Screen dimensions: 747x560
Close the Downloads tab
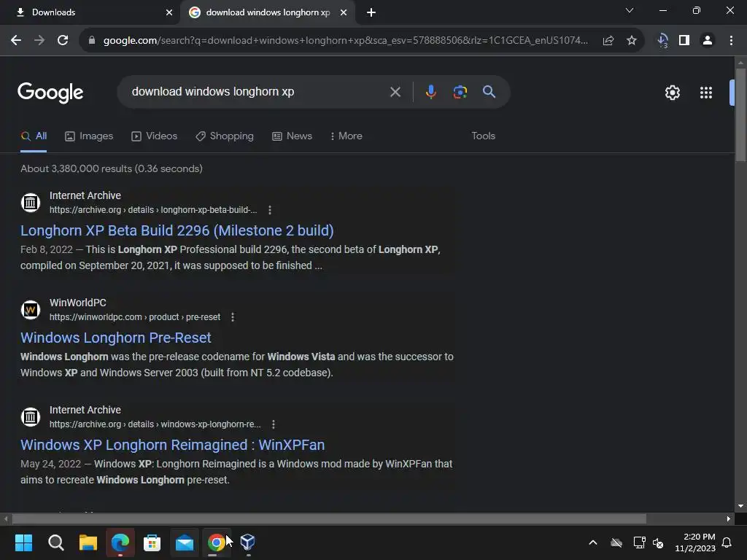[x=169, y=12]
